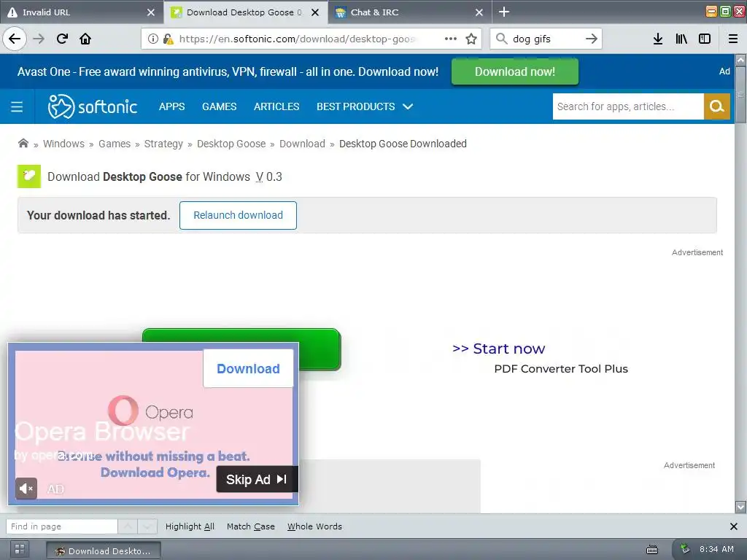This screenshot has width=747, height=560.
Task: Click the padlock warning icon in address bar
Action: point(168,39)
